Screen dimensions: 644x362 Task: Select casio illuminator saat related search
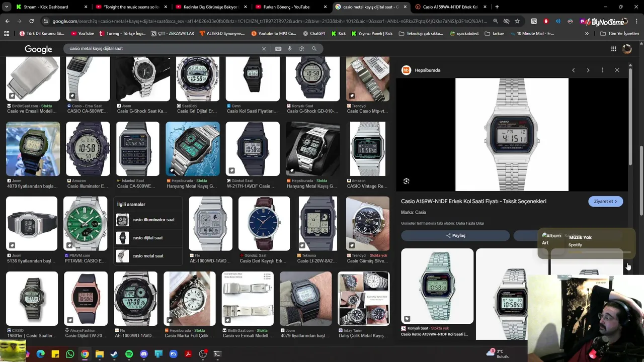[x=148, y=220]
